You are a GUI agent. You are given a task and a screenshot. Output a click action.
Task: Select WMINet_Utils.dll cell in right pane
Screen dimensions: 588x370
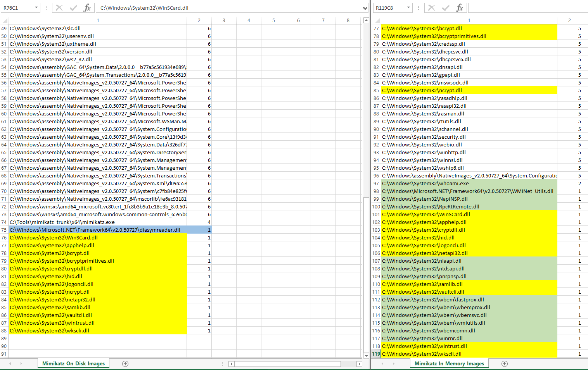click(469, 191)
